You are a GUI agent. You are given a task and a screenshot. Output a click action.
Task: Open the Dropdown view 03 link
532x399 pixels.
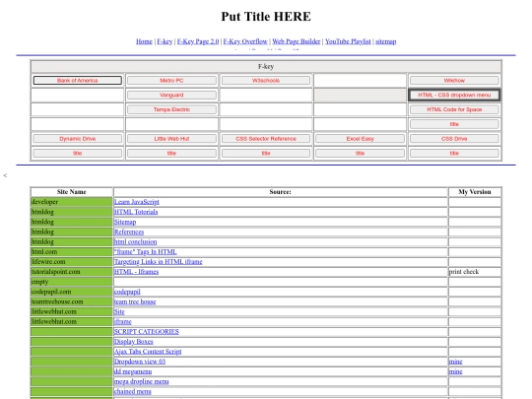tap(140, 362)
